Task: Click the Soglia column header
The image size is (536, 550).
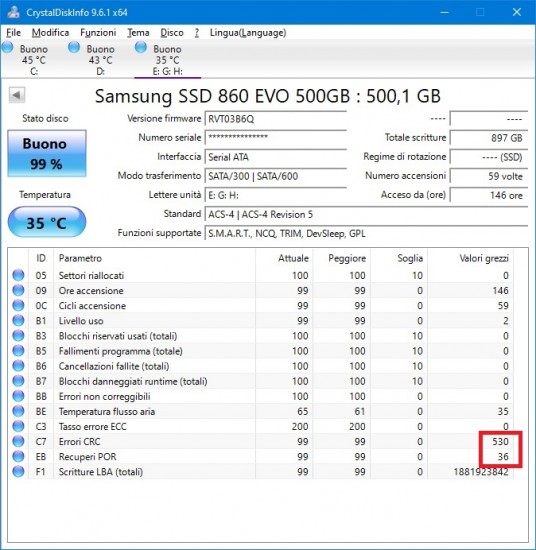Action: click(x=399, y=258)
